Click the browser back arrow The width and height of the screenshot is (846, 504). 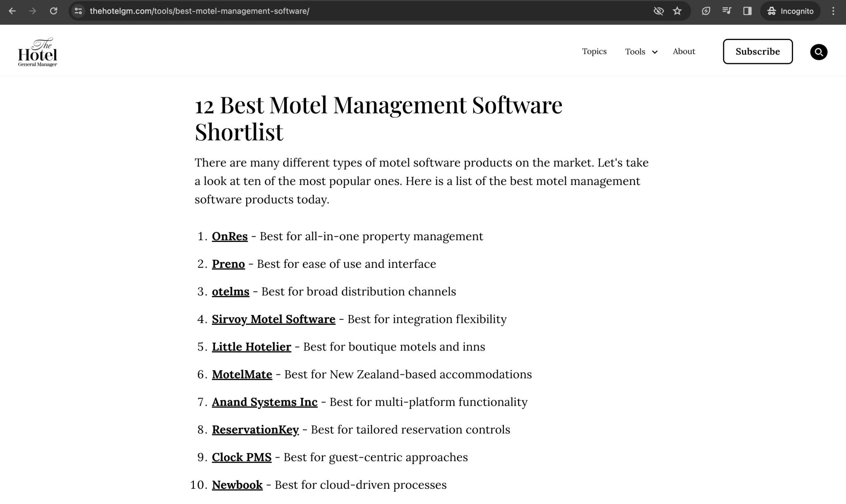12,11
